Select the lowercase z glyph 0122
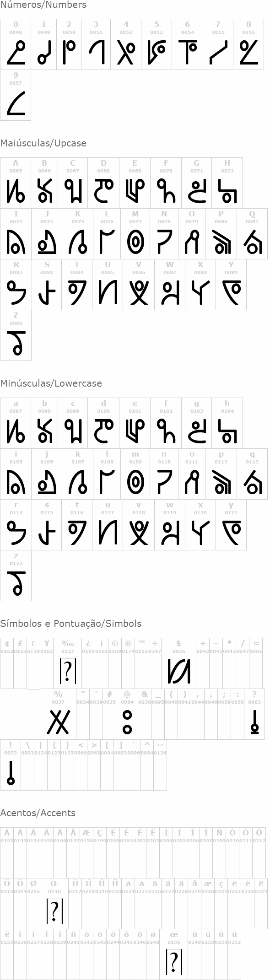Image resolution: width=270 pixels, height=980 pixels. [x=16, y=576]
